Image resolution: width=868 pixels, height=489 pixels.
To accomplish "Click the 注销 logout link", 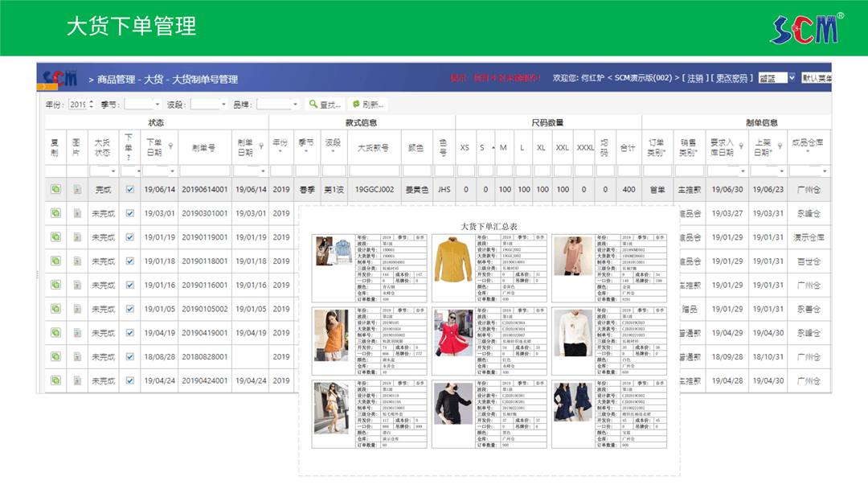I will pyautogui.click(x=695, y=78).
